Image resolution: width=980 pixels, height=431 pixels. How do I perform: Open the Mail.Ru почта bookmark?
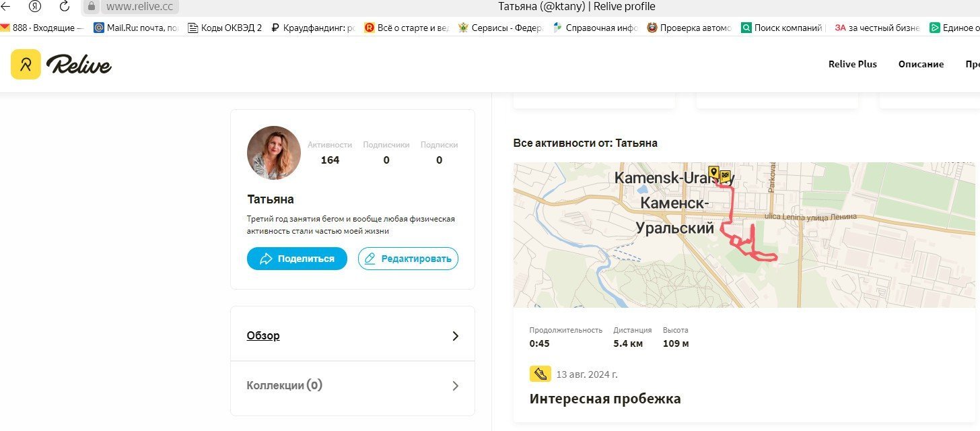137,28
